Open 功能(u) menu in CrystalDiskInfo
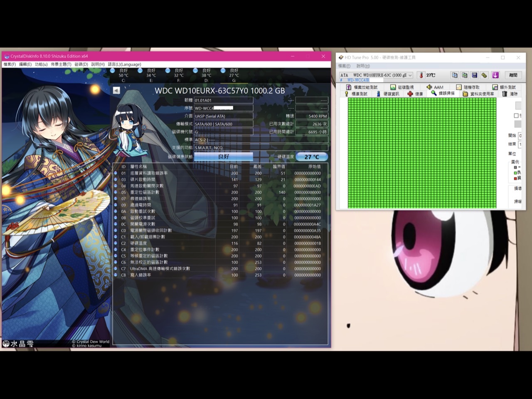 pos(41,64)
